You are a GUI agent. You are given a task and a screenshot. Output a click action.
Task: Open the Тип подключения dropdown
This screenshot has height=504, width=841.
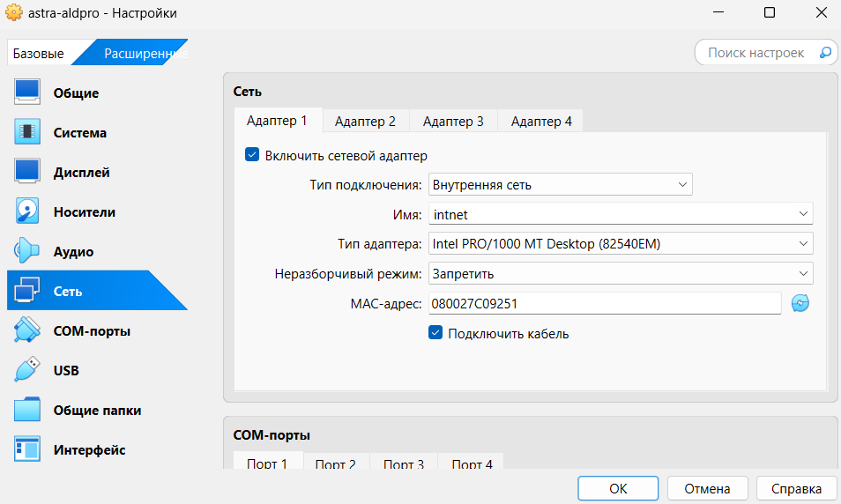point(561,184)
